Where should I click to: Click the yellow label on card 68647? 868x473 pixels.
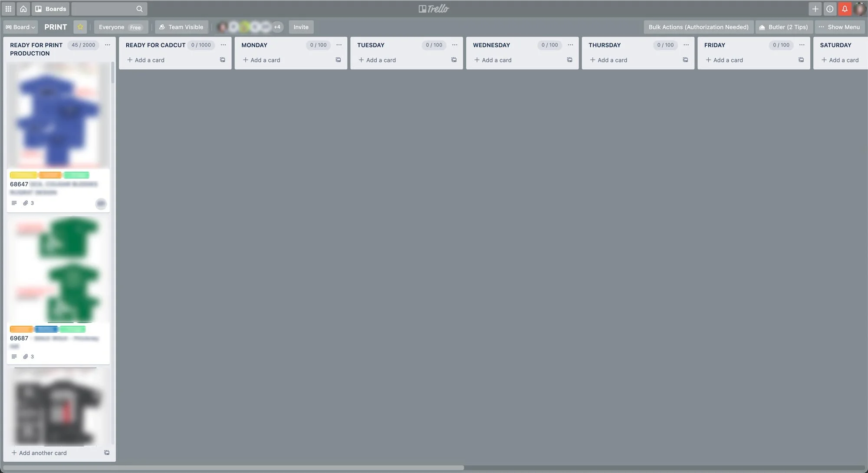click(x=23, y=175)
